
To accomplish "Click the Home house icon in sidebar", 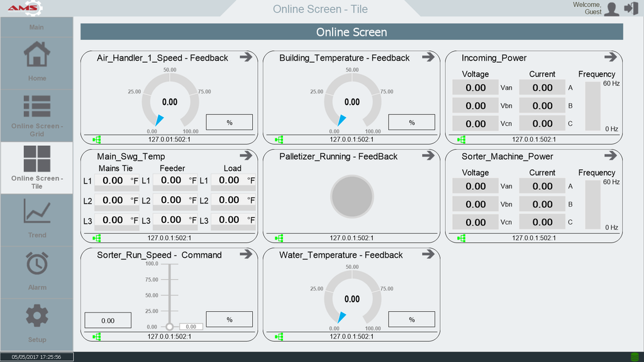I will [36, 55].
